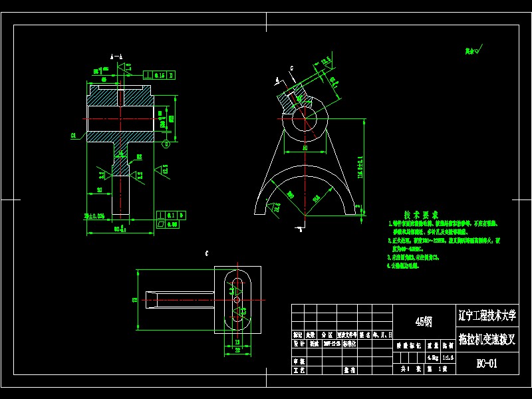Select the 'A-A' section label

click(116, 57)
